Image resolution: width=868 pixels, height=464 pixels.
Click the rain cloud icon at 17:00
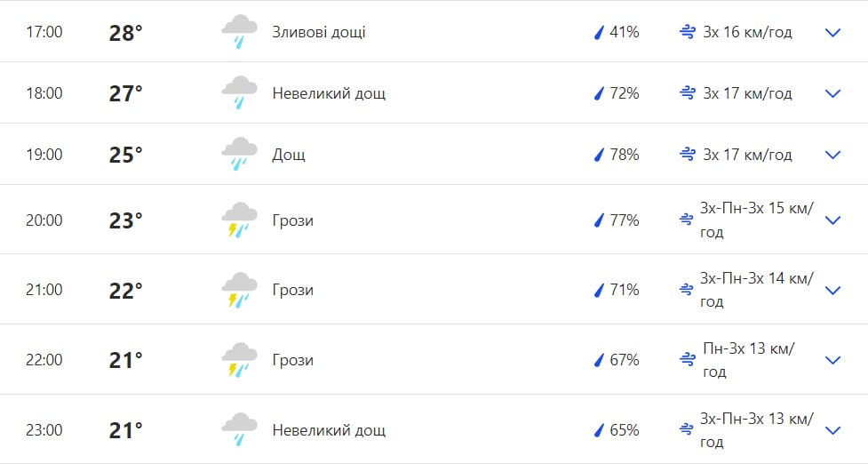point(239,32)
